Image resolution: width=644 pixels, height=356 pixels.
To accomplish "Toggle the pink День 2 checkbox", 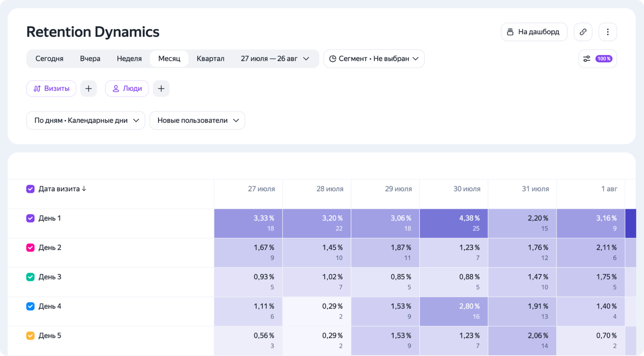I will coord(30,248).
